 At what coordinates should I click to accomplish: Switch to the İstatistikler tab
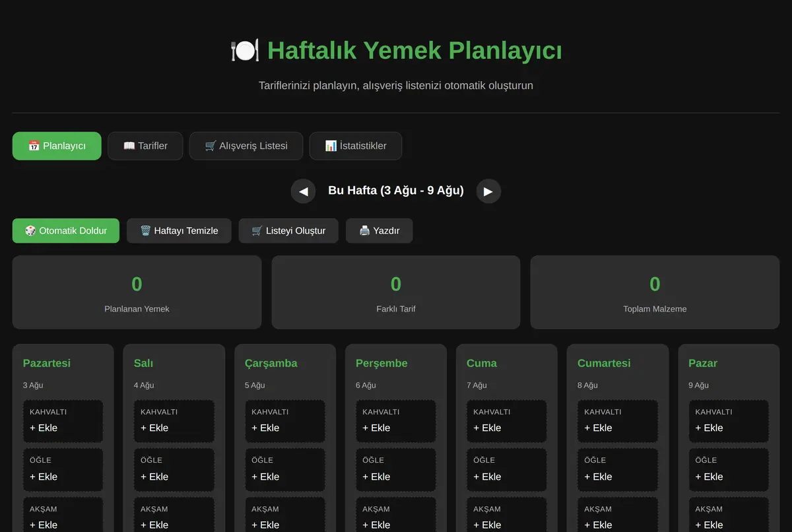pyautogui.click(x=356, y=146)
